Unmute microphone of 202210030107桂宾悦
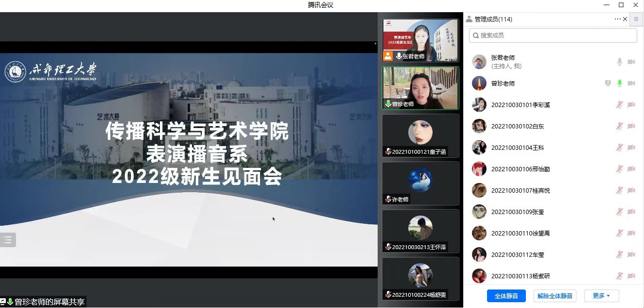This screenshot has height=308, width=644. point(620,190)
